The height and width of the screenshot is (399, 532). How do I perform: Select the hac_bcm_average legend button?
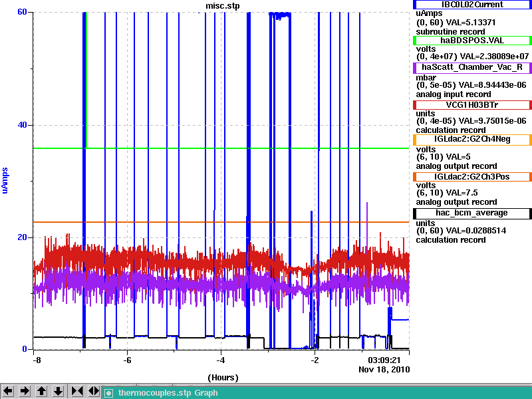pos(472,213)
